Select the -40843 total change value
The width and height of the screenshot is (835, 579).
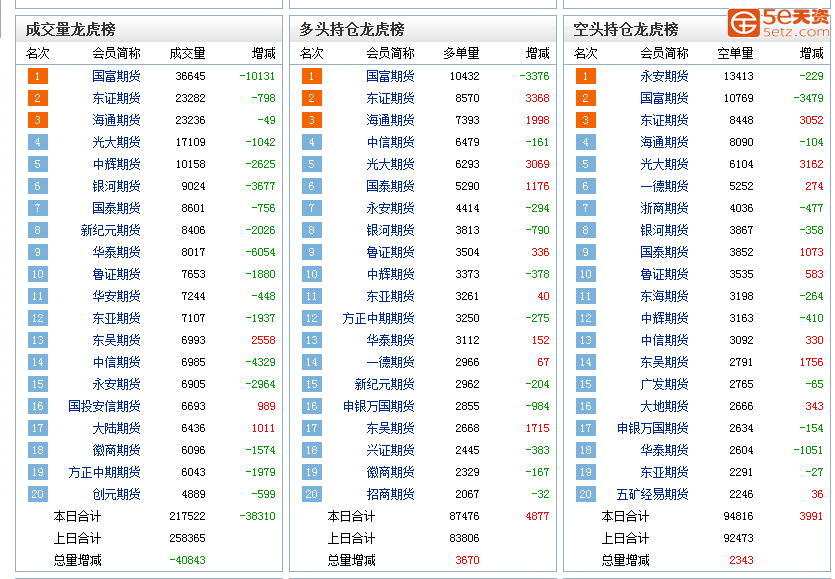pos(187,560)
